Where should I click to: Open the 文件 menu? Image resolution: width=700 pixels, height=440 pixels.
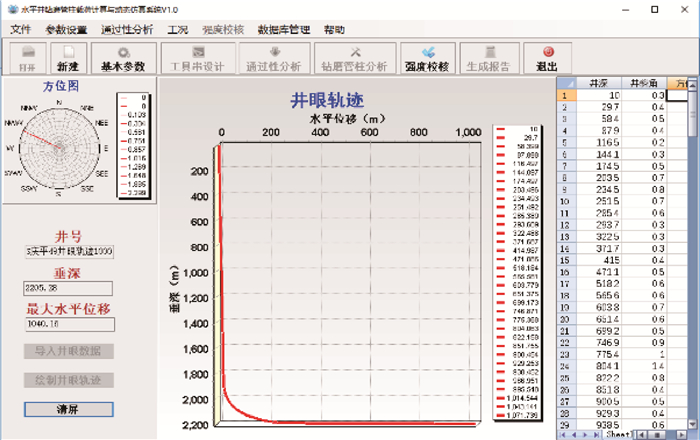click(21, 29)
